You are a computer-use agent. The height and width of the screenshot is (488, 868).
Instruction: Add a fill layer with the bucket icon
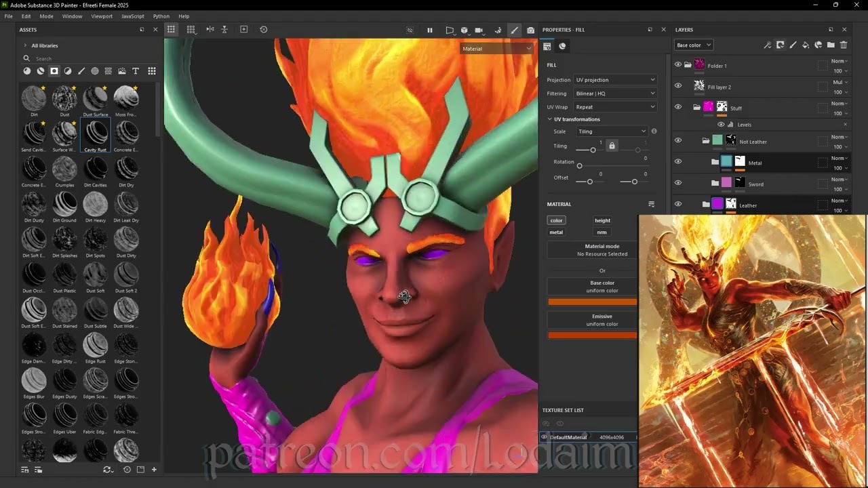[x=806, y=45]
